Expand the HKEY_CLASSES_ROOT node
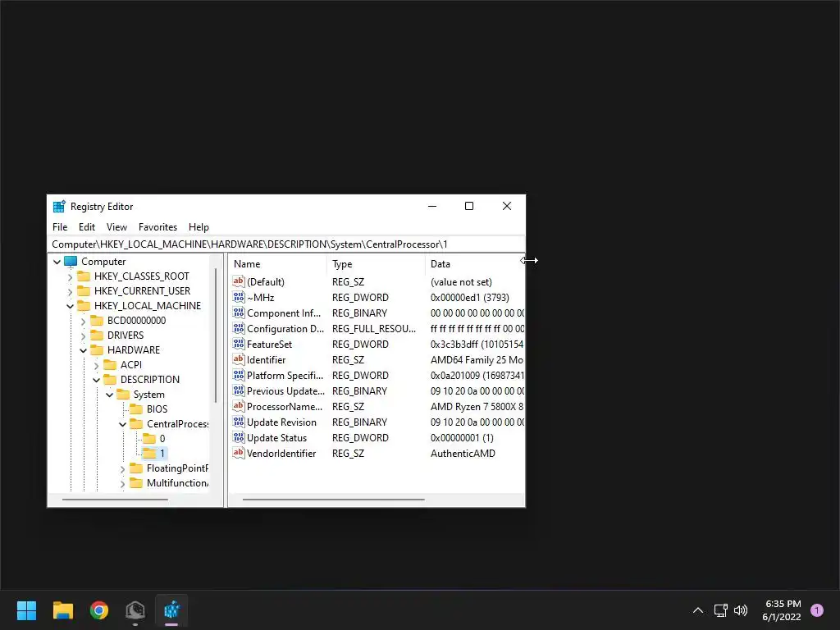Viewport: 840px width, 630px height. coord(71,277)
